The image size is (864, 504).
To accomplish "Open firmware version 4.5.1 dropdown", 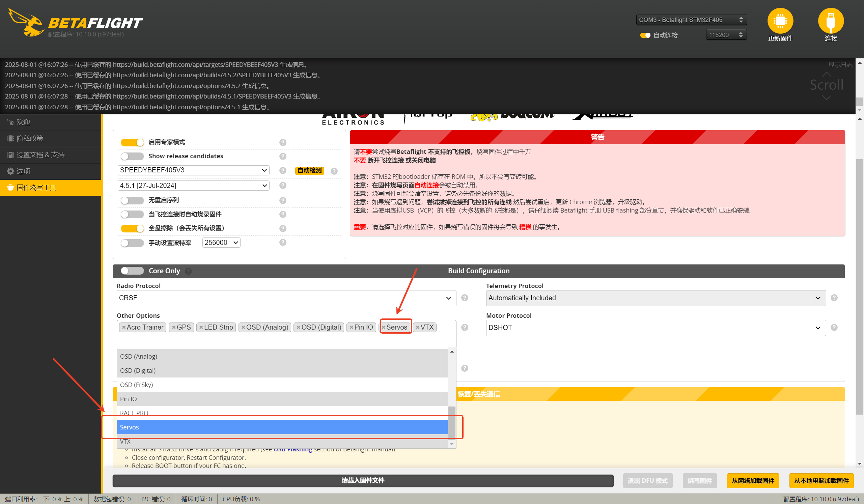I will coord(193,186).
